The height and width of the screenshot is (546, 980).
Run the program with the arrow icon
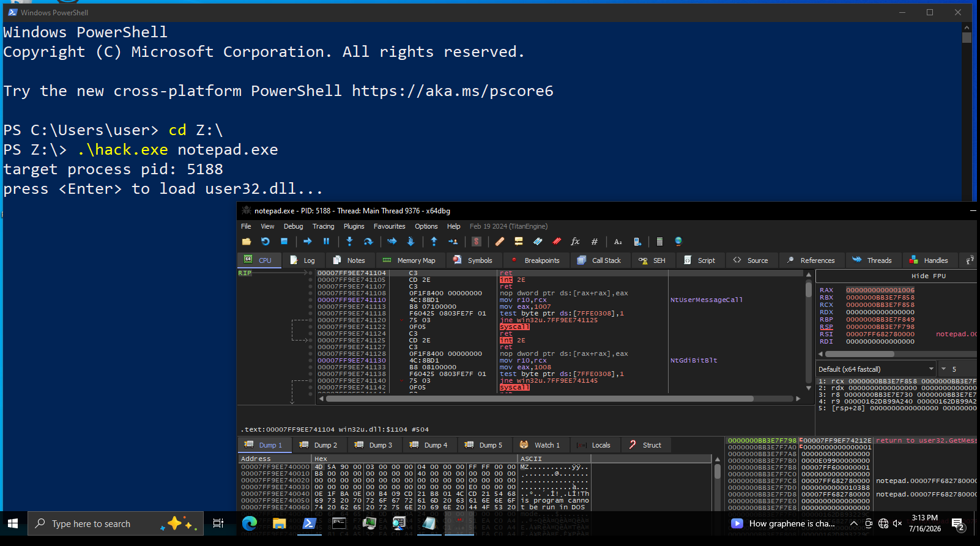tap(308, 242)
